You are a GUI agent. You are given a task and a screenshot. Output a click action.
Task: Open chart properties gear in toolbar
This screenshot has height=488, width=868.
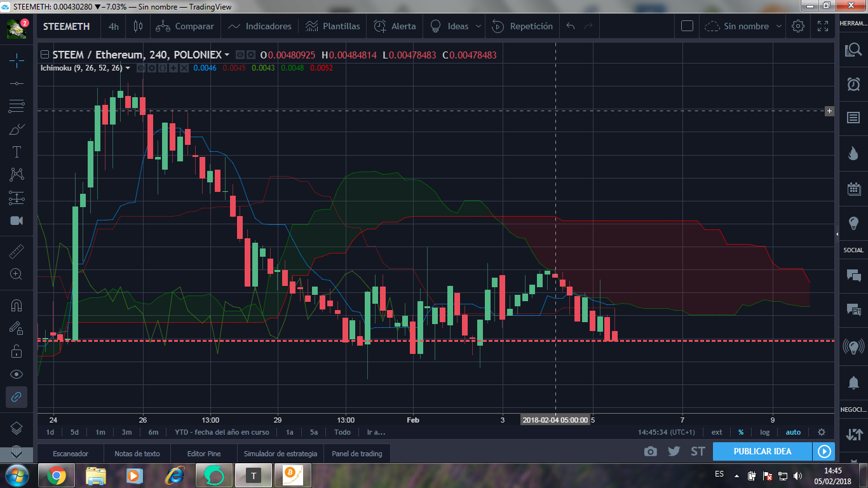798,26
